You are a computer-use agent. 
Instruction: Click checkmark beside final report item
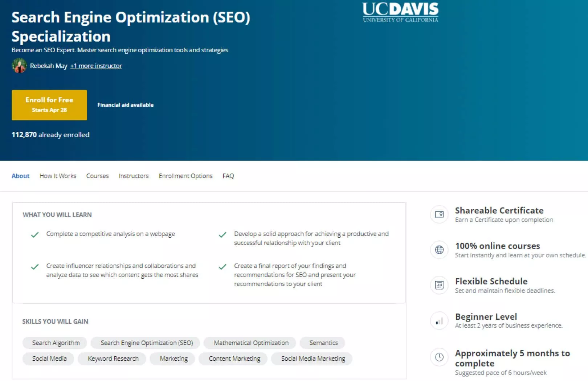[x=222, y=267]
